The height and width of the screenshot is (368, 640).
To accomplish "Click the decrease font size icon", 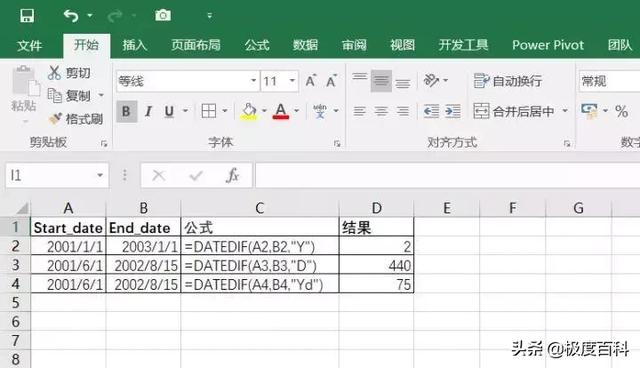I will click(x=331, y=80).
